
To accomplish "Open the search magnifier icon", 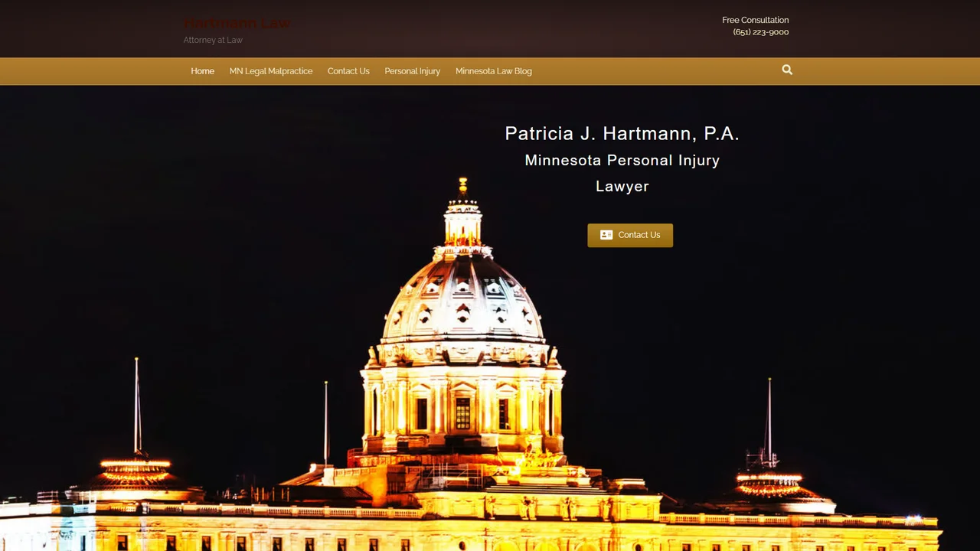I will click(x=787, y=70).
